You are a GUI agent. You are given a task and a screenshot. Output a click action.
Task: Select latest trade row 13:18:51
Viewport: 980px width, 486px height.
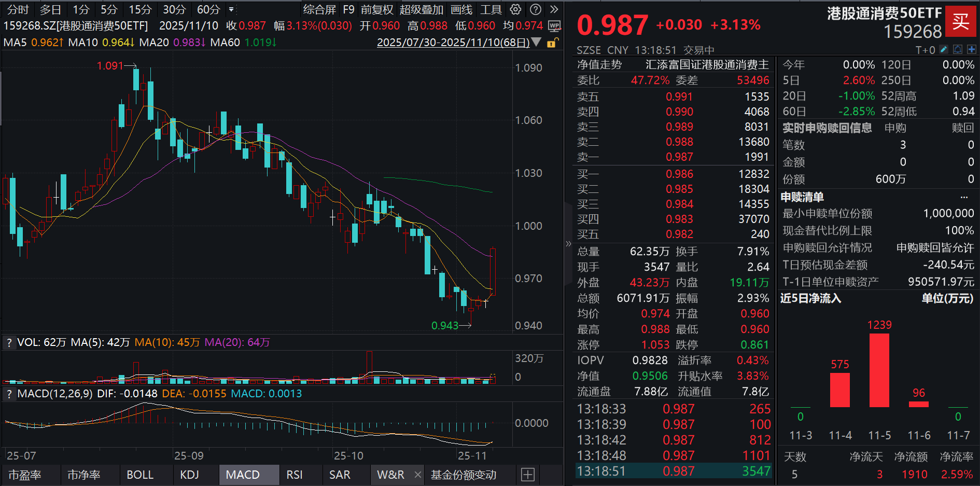pos(674,471)
